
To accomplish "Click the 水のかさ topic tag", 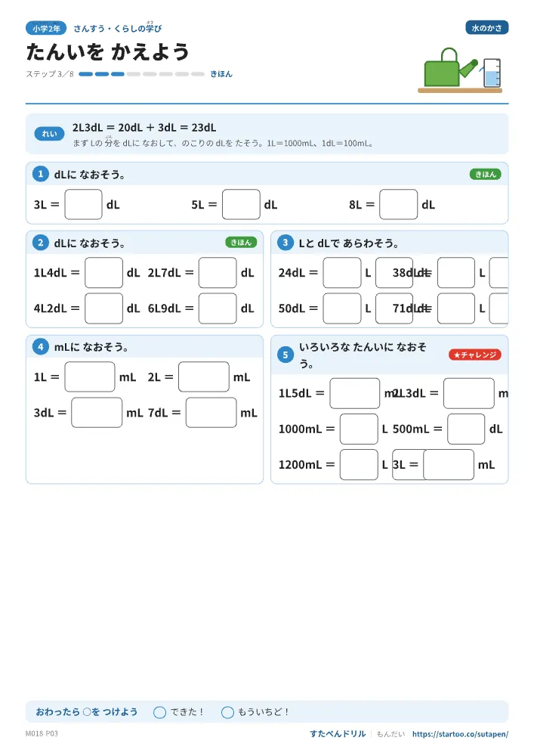I will (x=487, y=28).
